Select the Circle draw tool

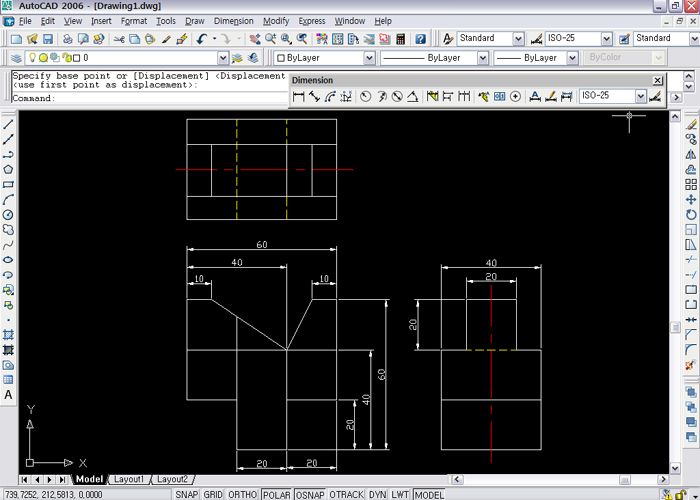tap(8, 215)
